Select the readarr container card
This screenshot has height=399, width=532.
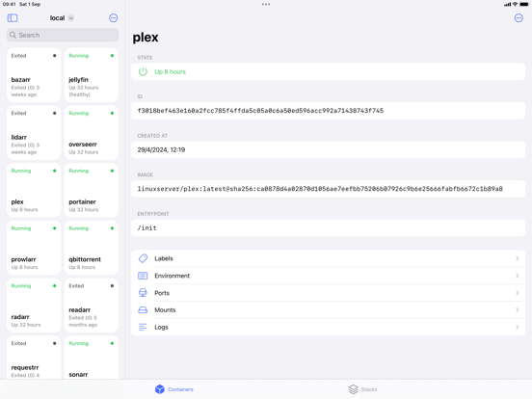point(92,306)
